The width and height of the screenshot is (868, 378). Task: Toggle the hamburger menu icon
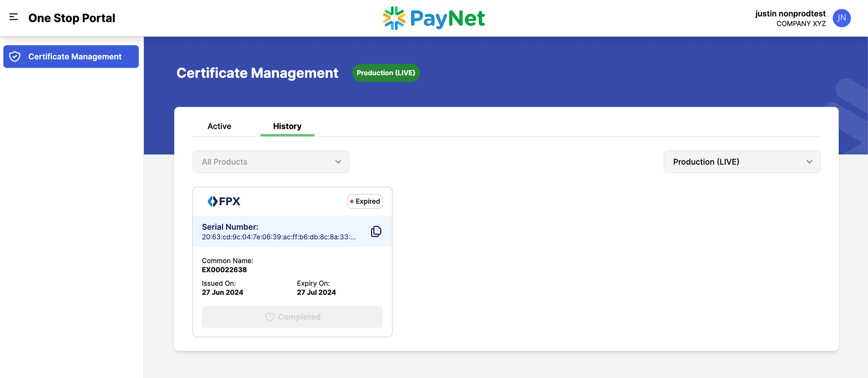(x=14, y=17)
